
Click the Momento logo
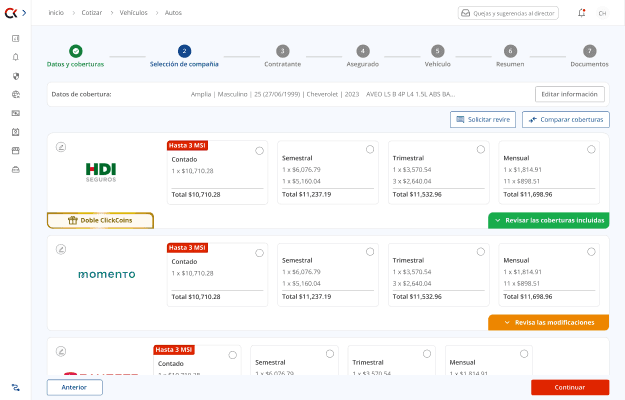[x=107, y=274]
